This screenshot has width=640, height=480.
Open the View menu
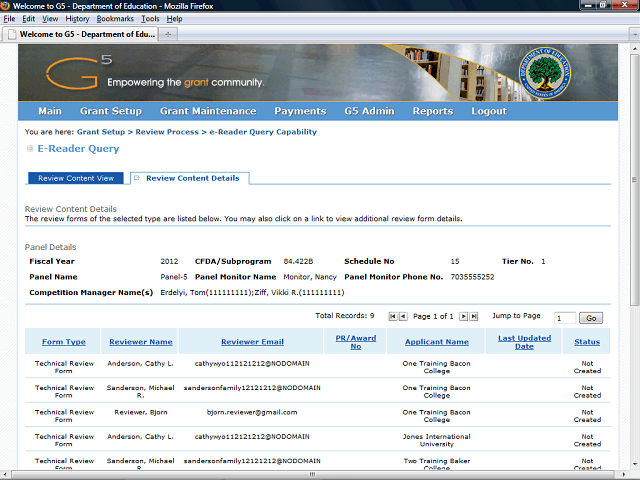[50, 19]
